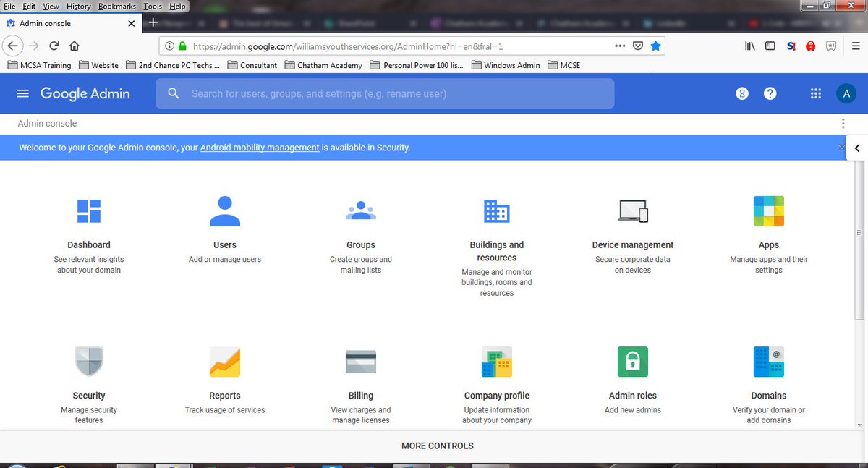
Task: Toggle the Firefox sidebar icon
Action: 770,46
